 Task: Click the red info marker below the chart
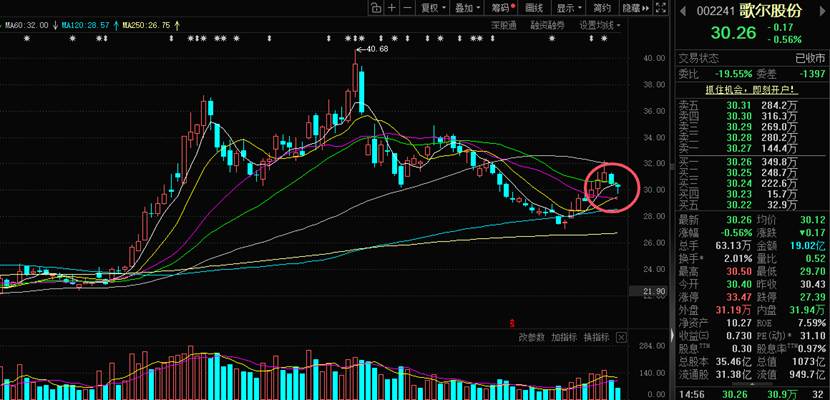coord(511,322)
